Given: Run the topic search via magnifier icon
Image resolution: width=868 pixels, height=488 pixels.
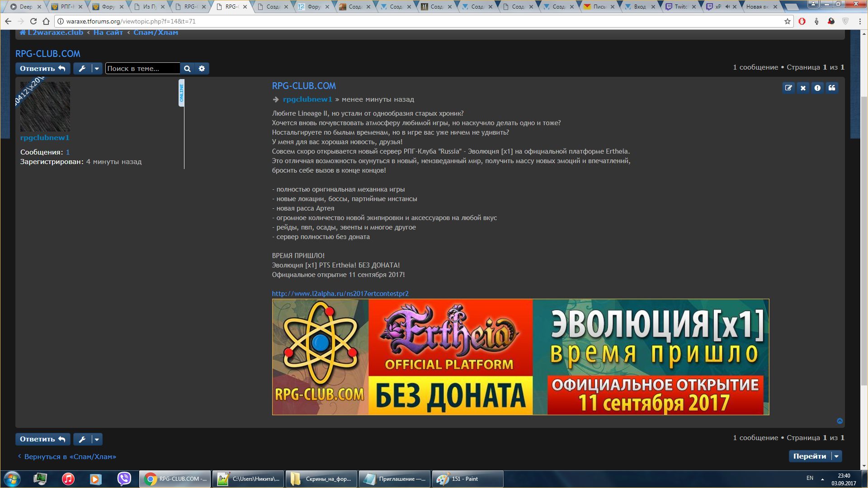Looking at the screenshot, I should click(187, 69).
